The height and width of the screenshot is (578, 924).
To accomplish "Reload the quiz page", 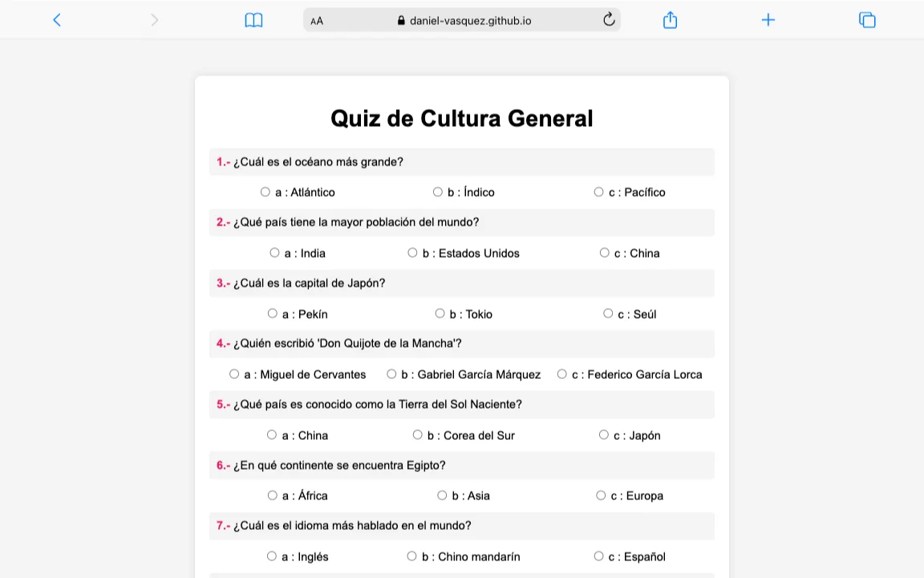I will pyautogui.click(x=609, y=19).
